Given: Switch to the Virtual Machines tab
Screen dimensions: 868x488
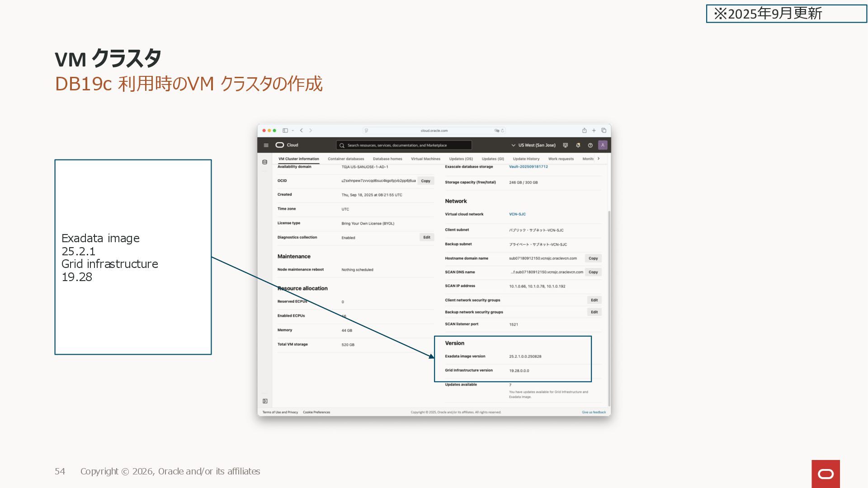Looking at the screenshot, I should pyautogui.click(x=425, y=159).
